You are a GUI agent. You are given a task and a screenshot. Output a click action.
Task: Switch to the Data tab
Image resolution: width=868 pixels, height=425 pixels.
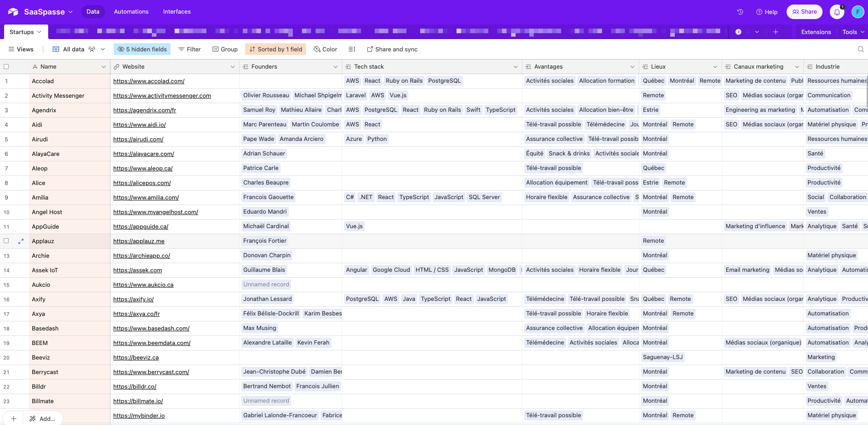coord(93,12)
